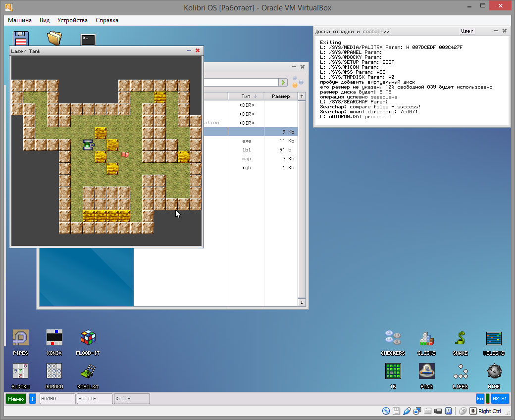
Task: Open the SNAKE game icon
Action: (x=460, y=338)
